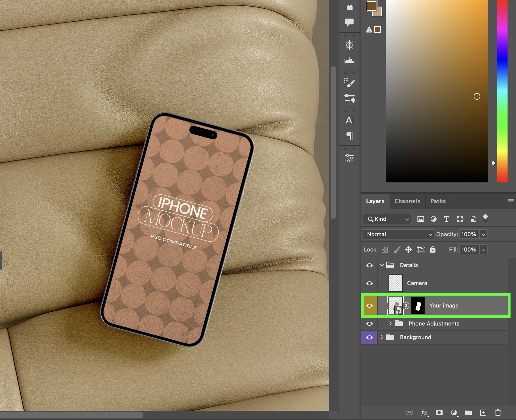Filter layers by shape layer icon
516x420 pixels.
(x=460, y=219)
